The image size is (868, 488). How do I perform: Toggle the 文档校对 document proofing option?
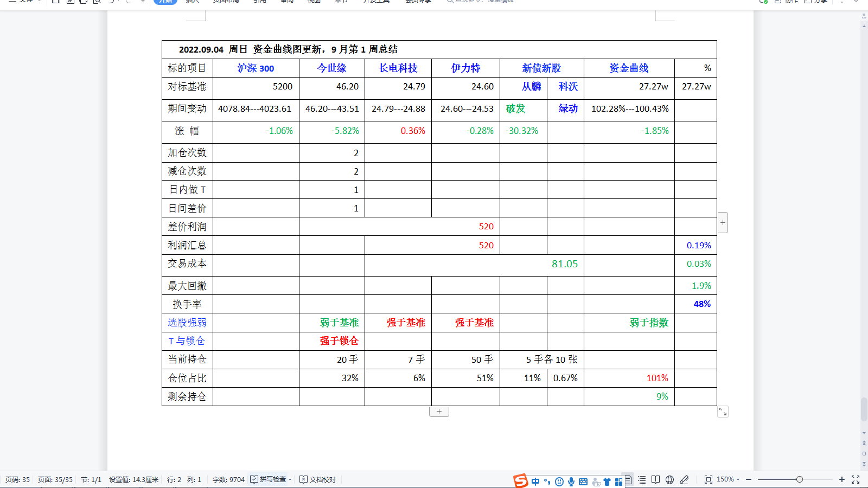click(317, 479)
